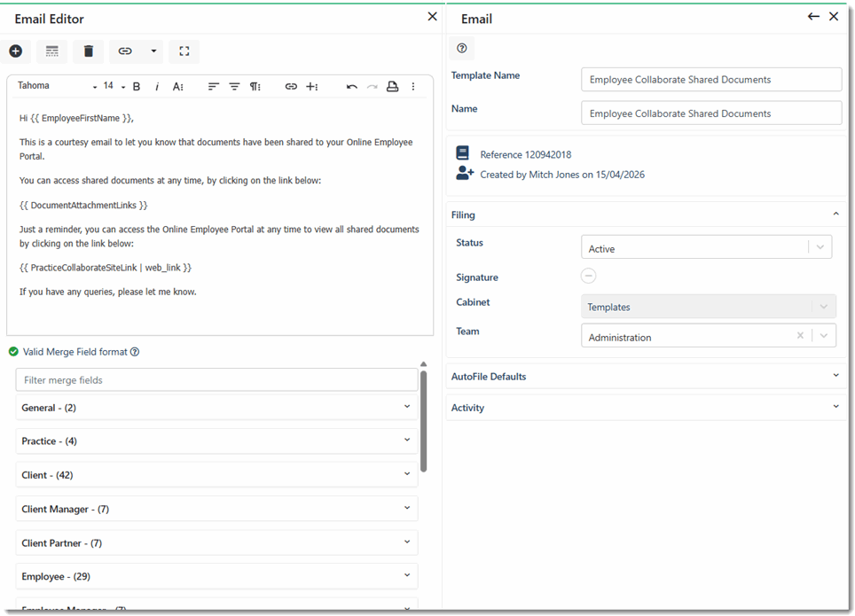The height and width of the screenshot is (616, 855).
Task: Click the print icon
Action: pos(392,87)
